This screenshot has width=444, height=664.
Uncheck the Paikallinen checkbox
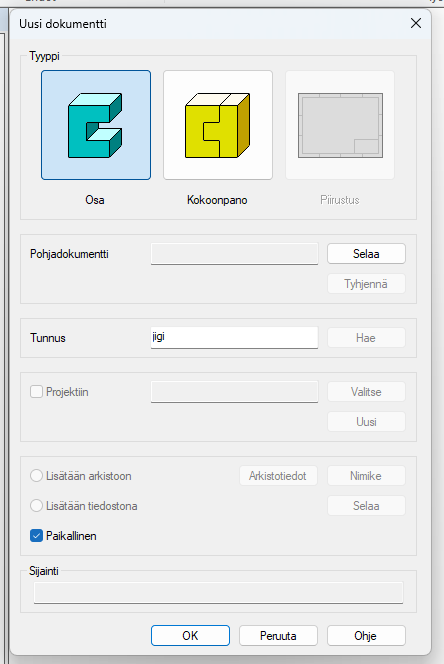pos(36,536)
